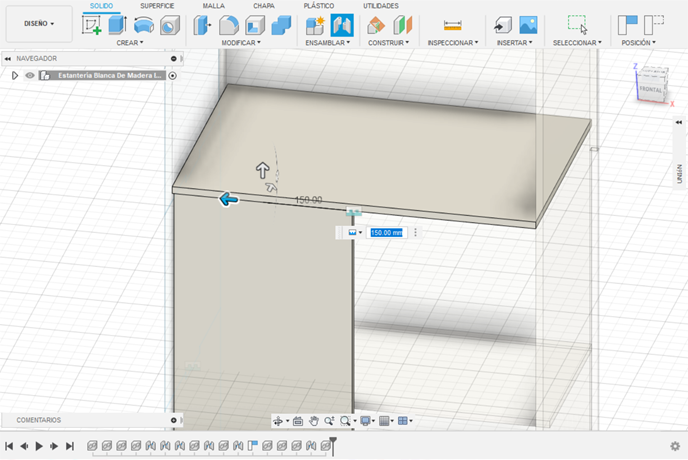Screen dimensions: 688x460
Task: Click the first Position tool icon
Action: tap(627, 25)
